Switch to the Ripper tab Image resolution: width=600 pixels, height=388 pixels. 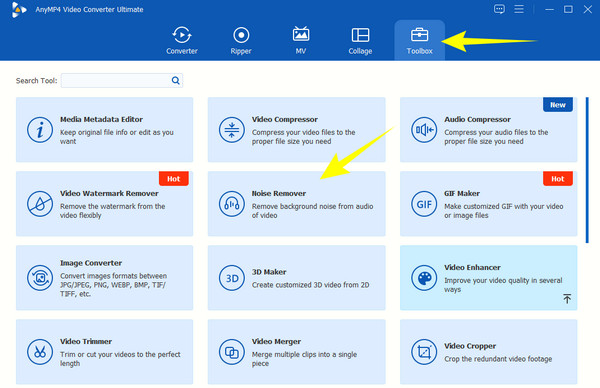pos(241,41)
